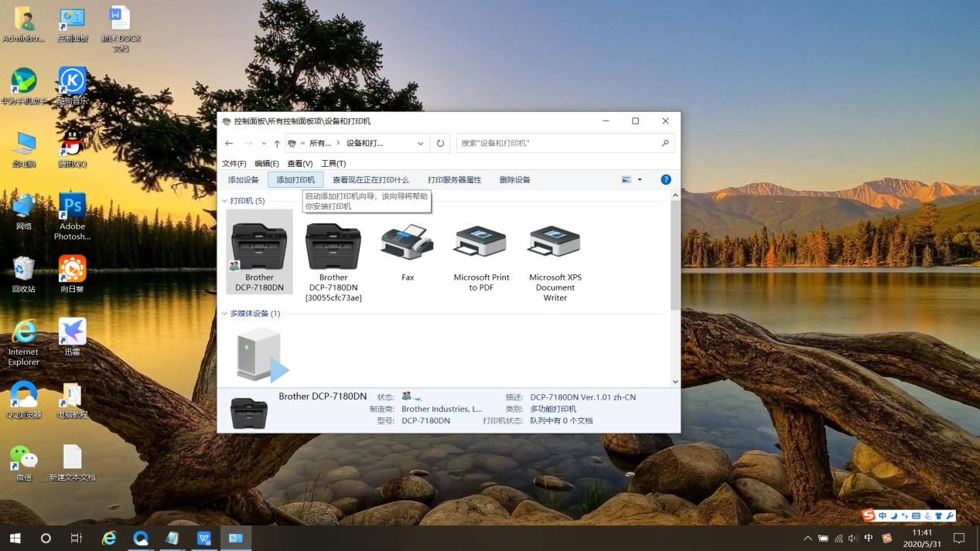Image resolution: width=980 pixels, height=551 pixels.
Task: Select the Fax printer icon
Action: [x=407, y=243]
